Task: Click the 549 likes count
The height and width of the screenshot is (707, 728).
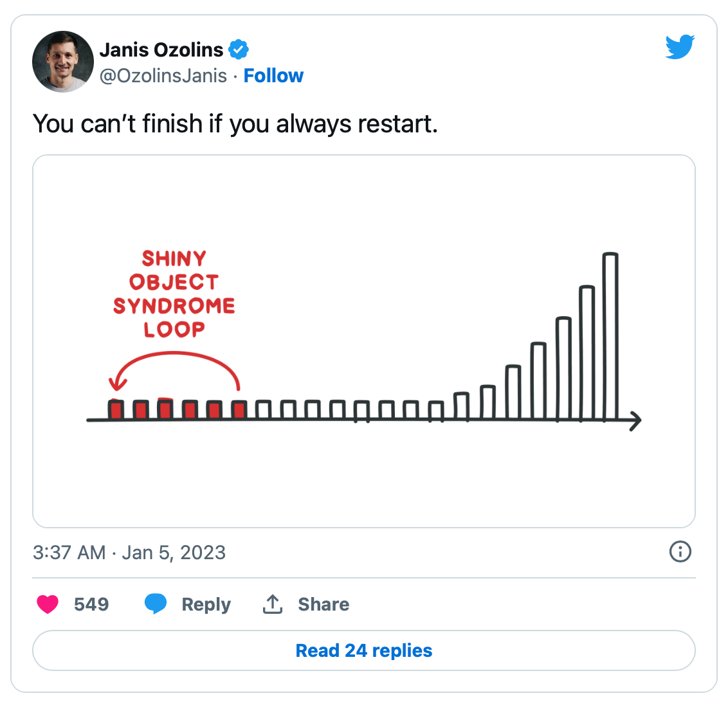Action: coord(91,604)
